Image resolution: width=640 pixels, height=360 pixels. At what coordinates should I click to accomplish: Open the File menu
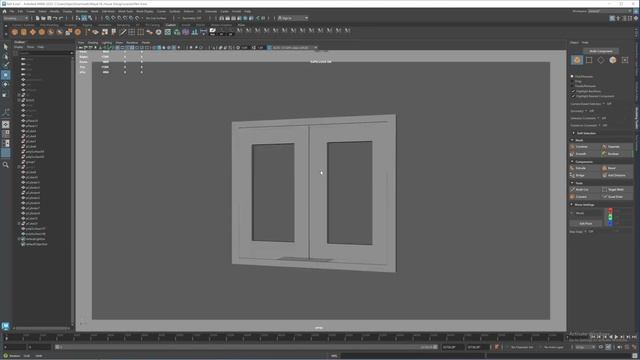coord(12,11)
